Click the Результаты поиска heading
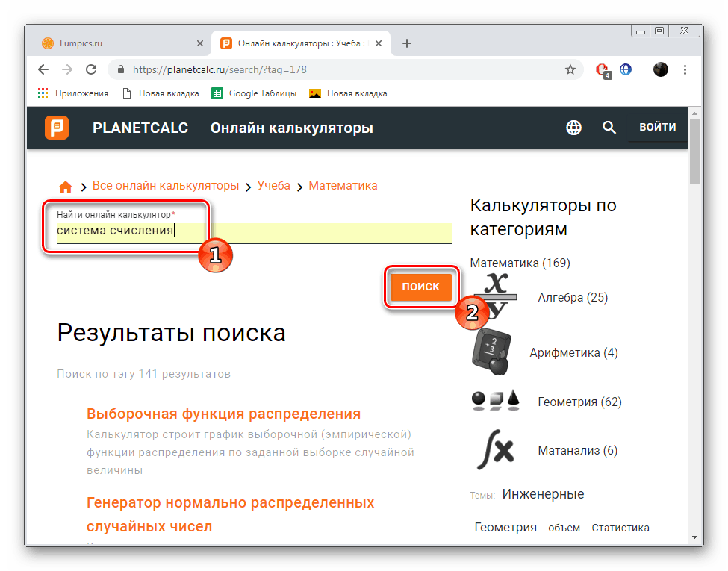Screen dimensions: 728x571 point(171,333)
